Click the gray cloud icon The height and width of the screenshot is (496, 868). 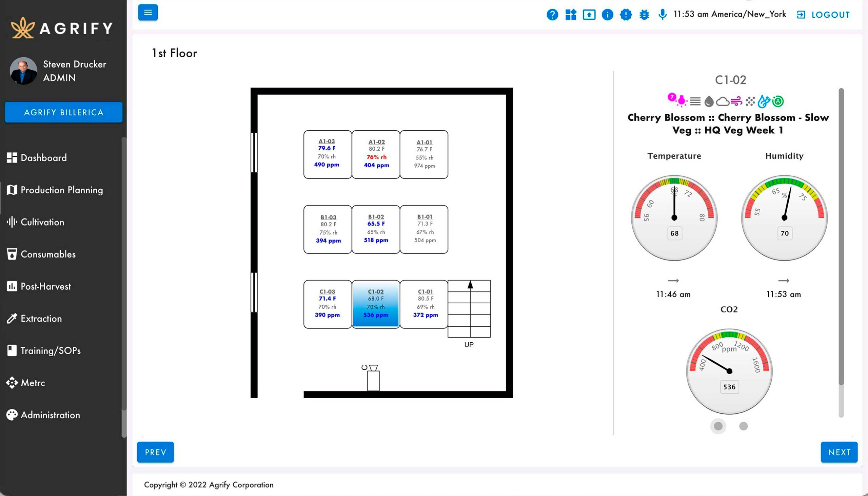722,101
